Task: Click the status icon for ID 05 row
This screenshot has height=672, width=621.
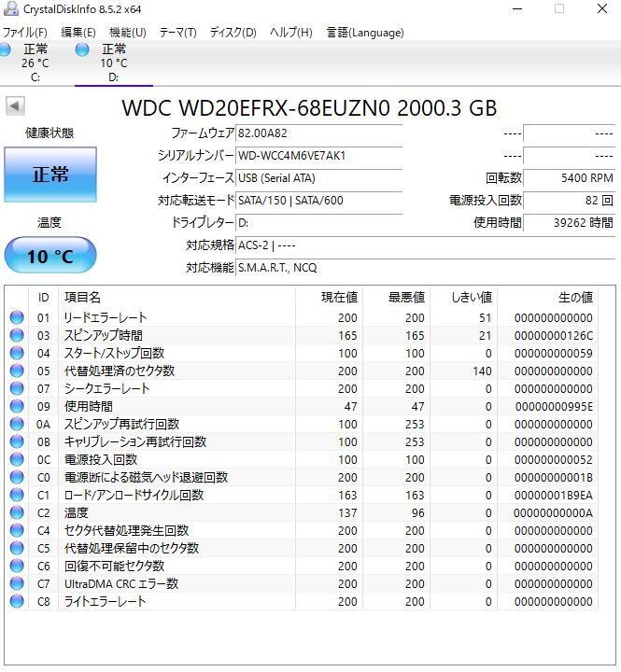Action: [x=17, y=371]
